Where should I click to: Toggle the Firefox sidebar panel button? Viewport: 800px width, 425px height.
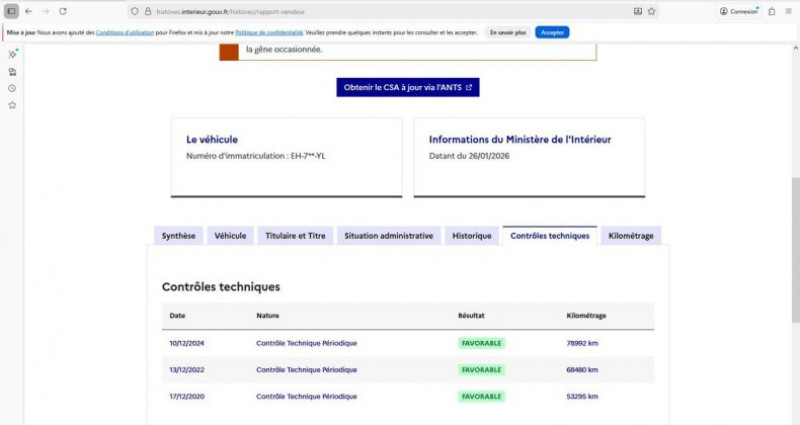(11, 11)
